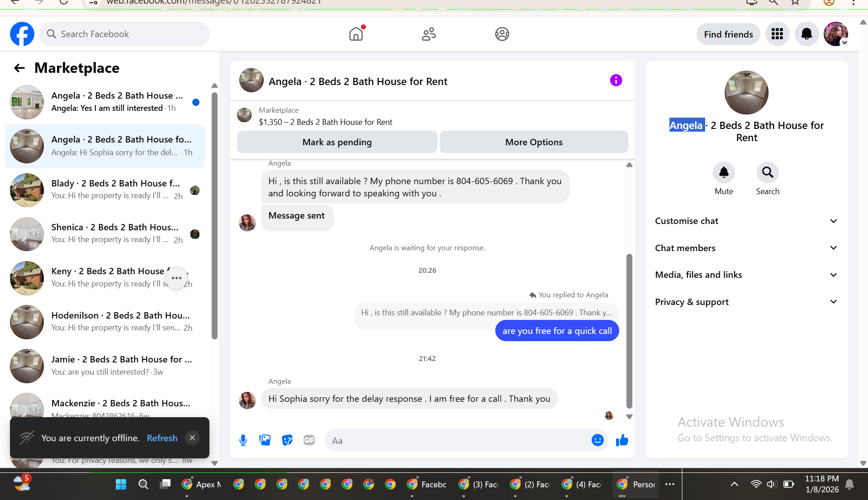The height and width of the screenshot is (500, 868).
Task: Click message thread scroll-down arrow
Action: click(629, 416)
